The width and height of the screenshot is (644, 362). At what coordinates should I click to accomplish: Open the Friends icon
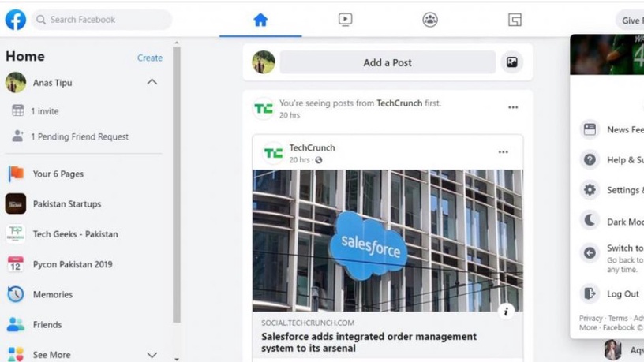pos(16,324)
